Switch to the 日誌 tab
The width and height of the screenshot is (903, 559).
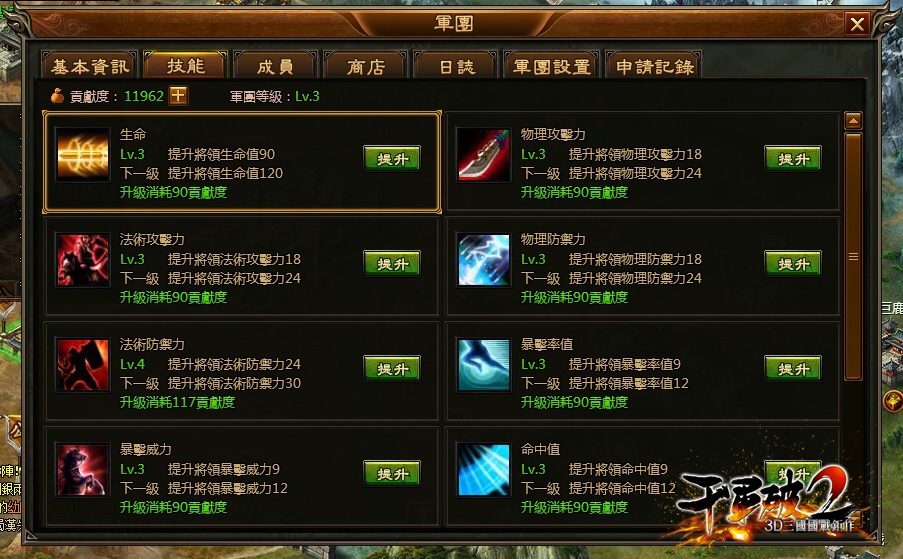pyautogui.click(x=456, y=65)
